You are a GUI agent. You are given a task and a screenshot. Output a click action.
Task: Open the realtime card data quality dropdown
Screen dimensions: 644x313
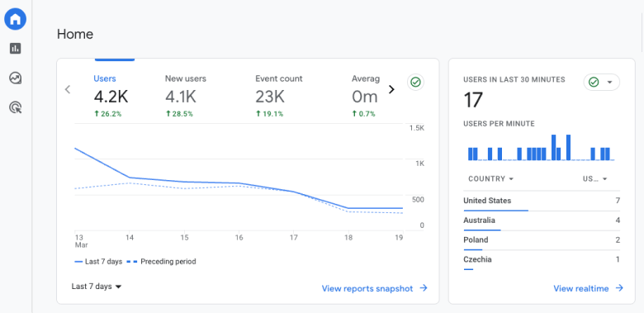601,82
